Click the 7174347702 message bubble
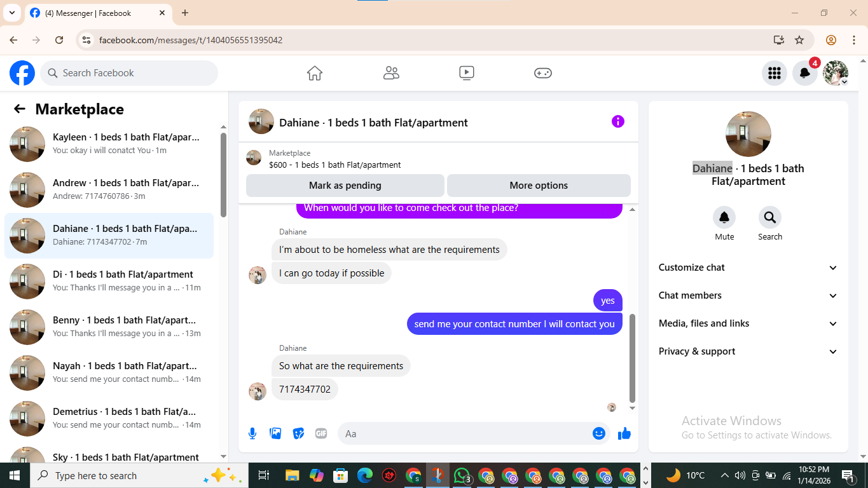The image size is (868, 488). [305, 389]
